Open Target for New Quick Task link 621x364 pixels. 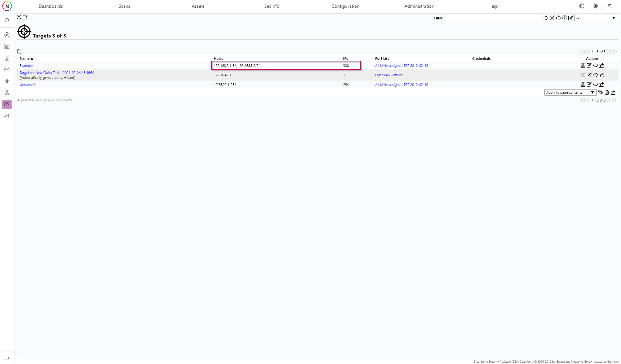coord(57,73)
